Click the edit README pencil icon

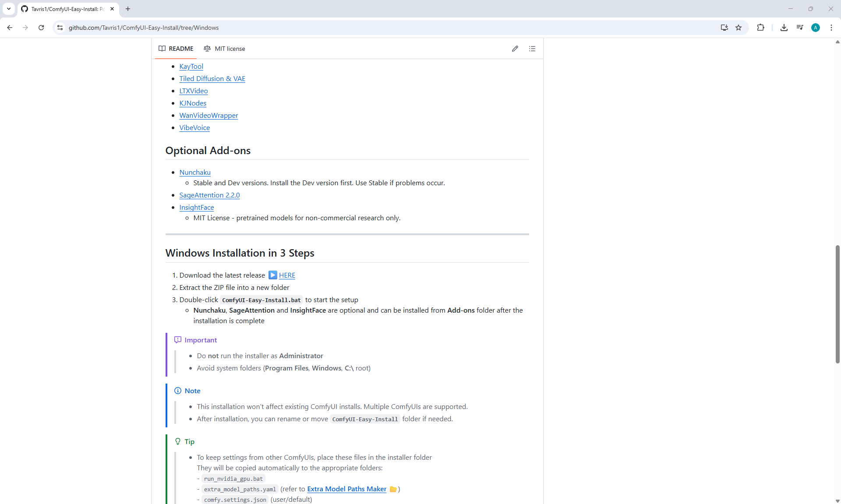pos(515,49)
